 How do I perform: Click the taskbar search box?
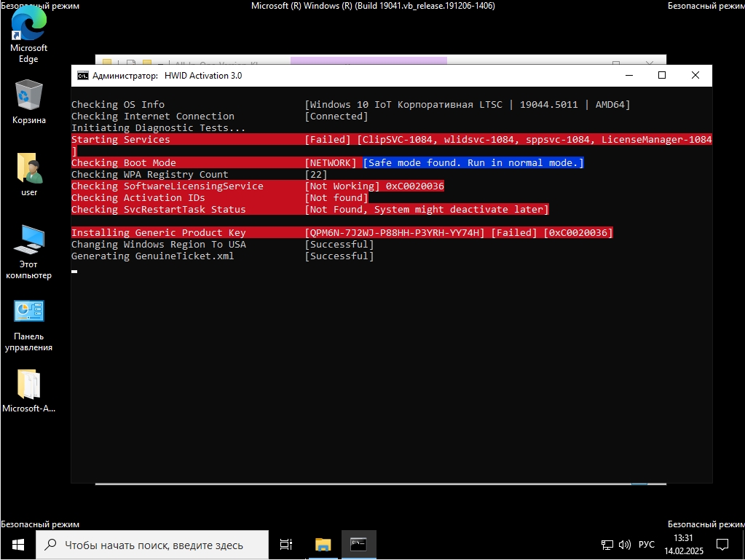tap(152, 545)
